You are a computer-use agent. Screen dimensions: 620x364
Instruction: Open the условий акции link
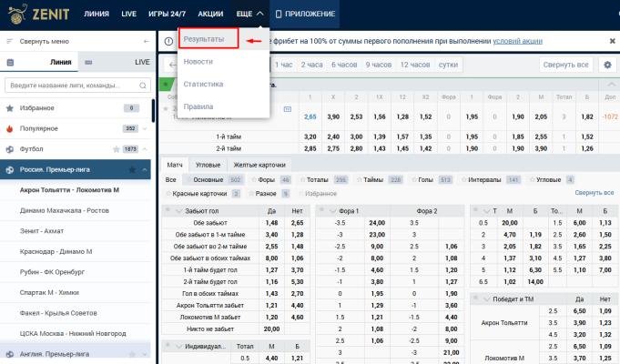pyautogui.click(x=518, y=41)
